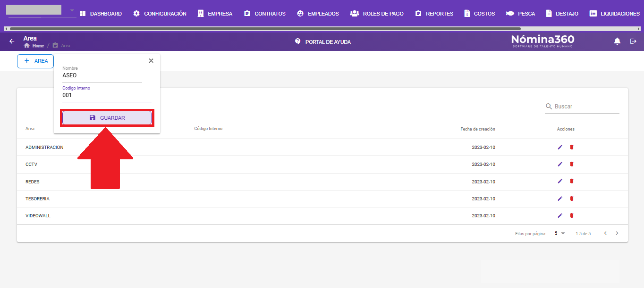Delete the CCTV area
Image resolution: width=644 pixels, height=288 pixels.
571,164
